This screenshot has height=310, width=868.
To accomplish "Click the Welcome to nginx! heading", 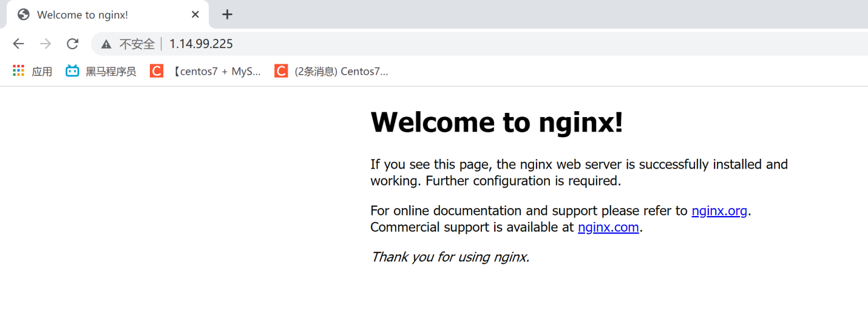I will click(x=496, y=122).
